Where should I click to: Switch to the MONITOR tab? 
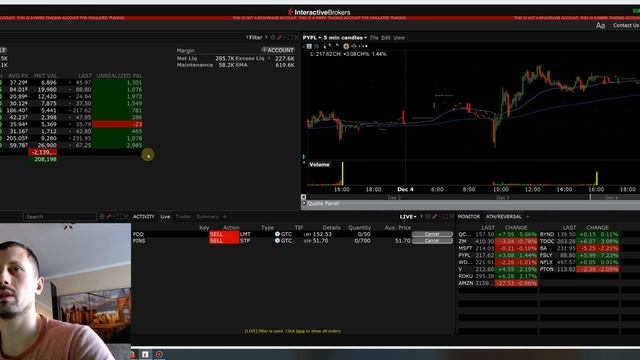pos(469,217)
